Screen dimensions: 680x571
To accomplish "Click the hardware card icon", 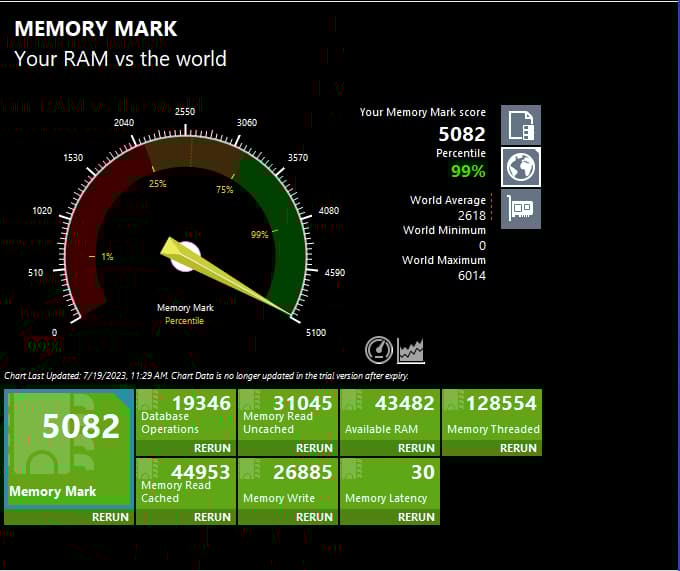I will 521,209.
